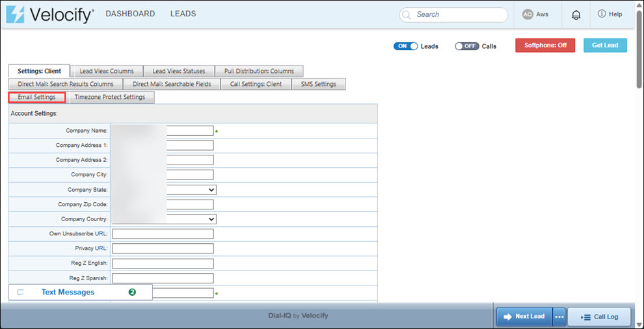Screen dimensions: 644x329
Task: Open the Call Log
Action: point(598,317)
